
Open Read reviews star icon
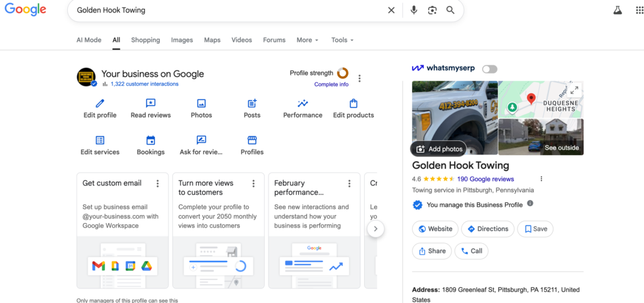(151, 104)
